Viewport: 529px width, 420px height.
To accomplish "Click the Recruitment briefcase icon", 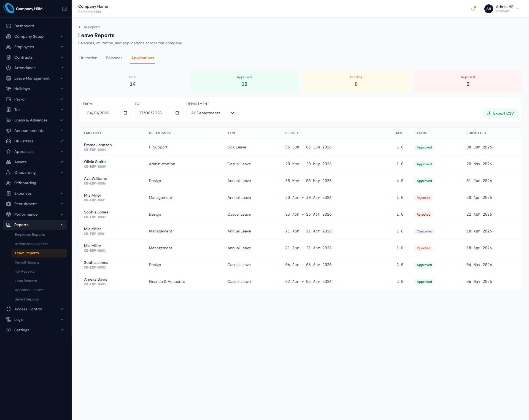I will click(x=9, y=204).
